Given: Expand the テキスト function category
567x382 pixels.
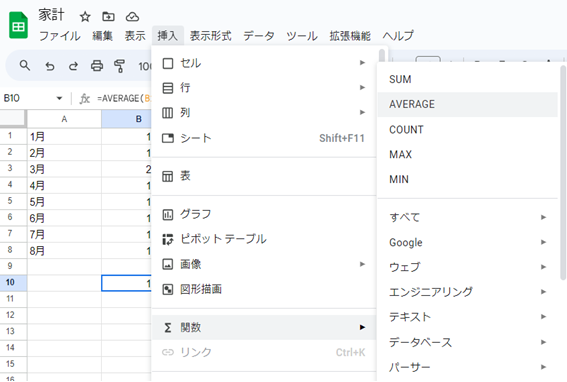Looking at the screenshot, I should click(468, 317).
